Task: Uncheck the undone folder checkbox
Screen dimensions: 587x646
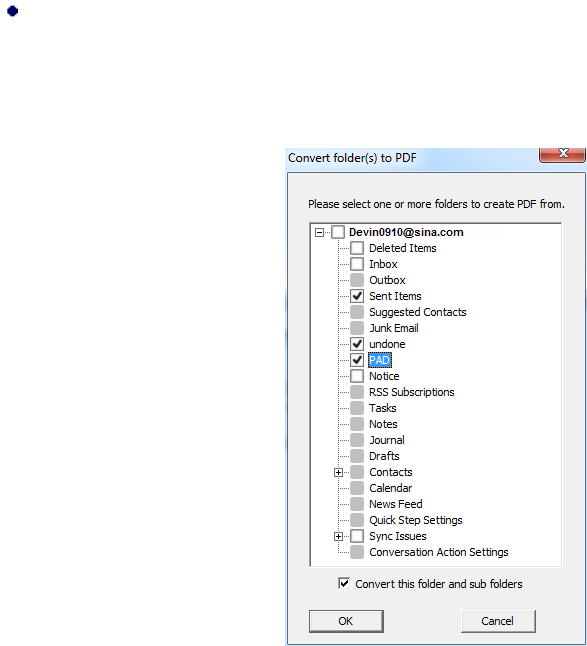Action: (357, 344)
